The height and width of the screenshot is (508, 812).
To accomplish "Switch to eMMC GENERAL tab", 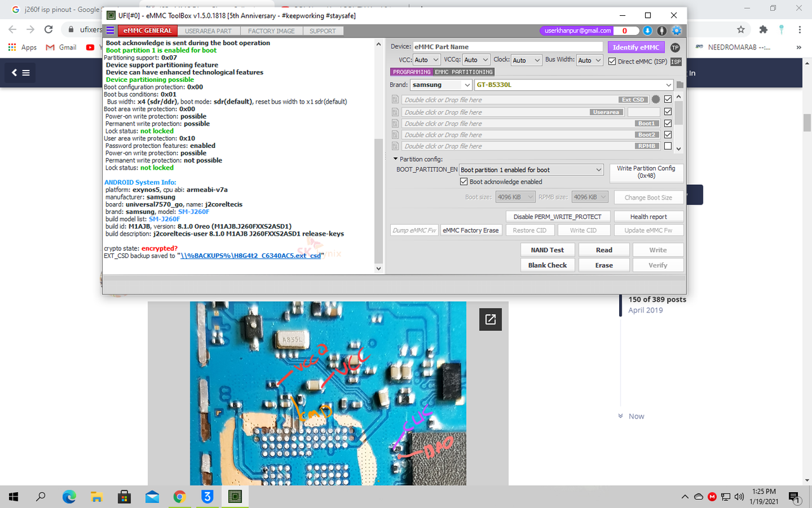I will (148, 30).
